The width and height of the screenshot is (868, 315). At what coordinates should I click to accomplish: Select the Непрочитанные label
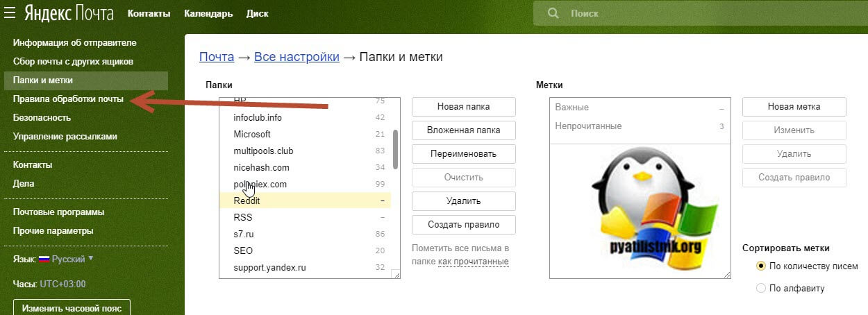coord(640,126)
